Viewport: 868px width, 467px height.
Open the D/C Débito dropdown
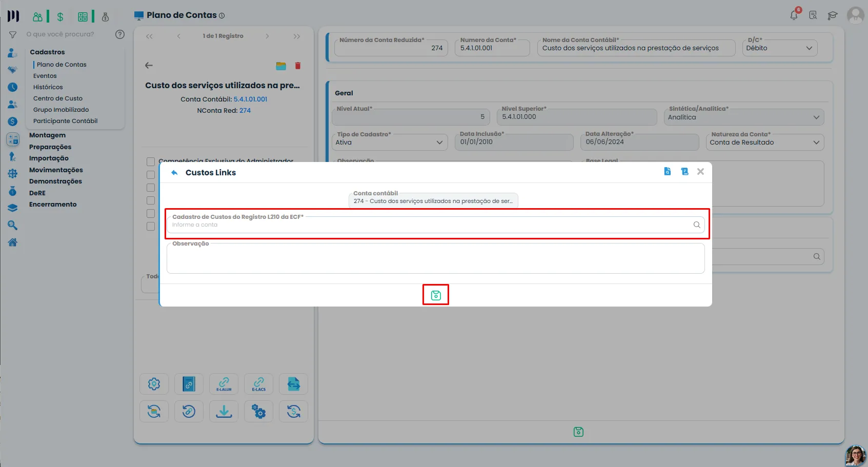pyautogui.click(x=780, y=48)
